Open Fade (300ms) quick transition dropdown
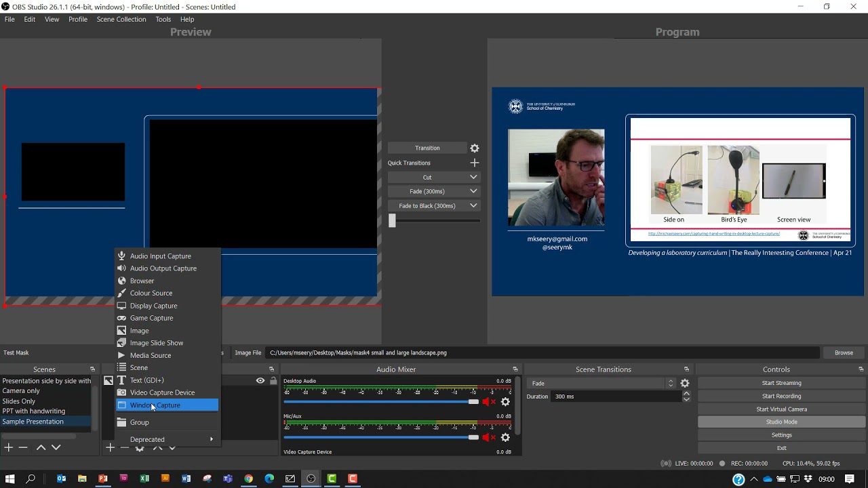Screen dimensions: 868x488 tap(434, 191)
